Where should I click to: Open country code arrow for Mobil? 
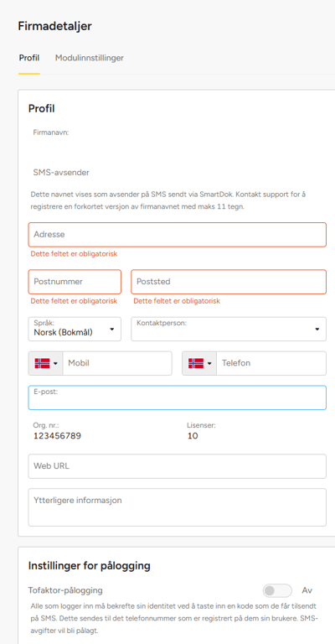(56, 363)
